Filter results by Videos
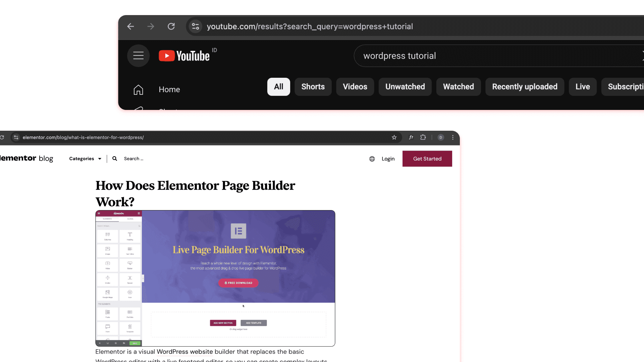644x362 pixels. [355, 87]
